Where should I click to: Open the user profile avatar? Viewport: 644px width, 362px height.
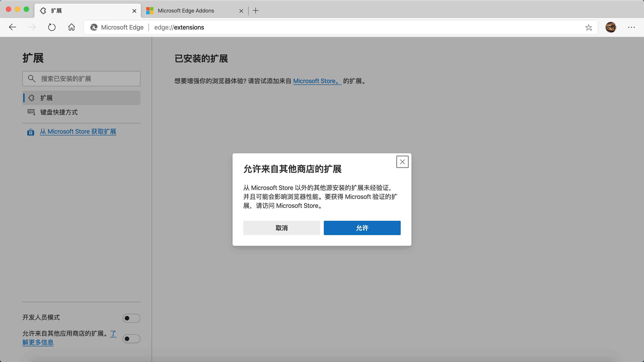pos(611,27)
